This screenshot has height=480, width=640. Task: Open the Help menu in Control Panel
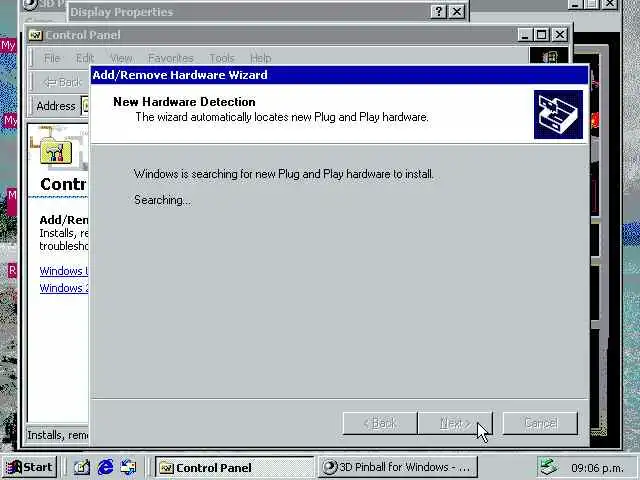click(260, 58)
